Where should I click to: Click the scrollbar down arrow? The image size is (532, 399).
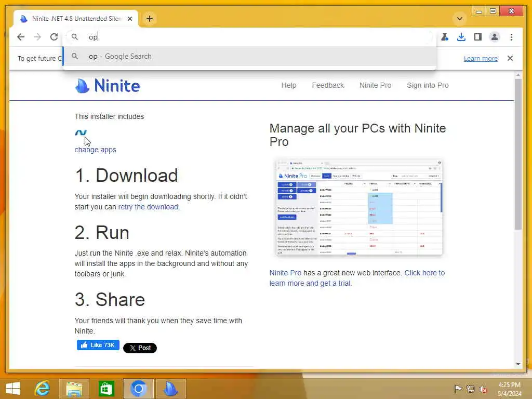[x=518, y=364]
